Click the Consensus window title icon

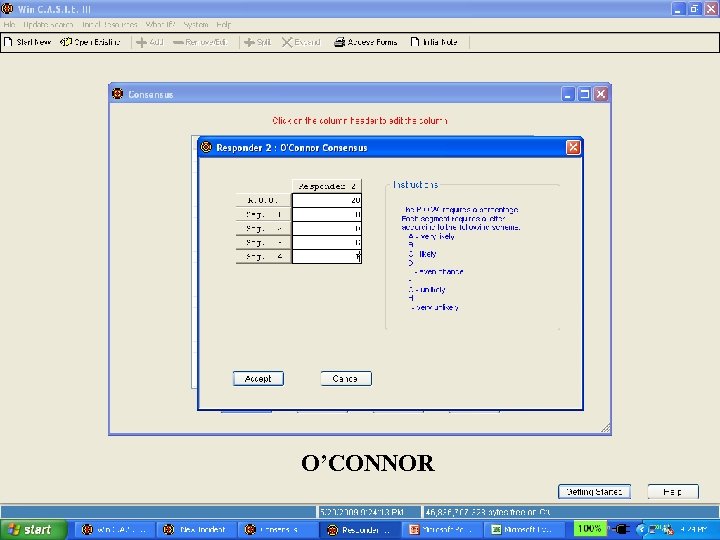tap(118, 94)
